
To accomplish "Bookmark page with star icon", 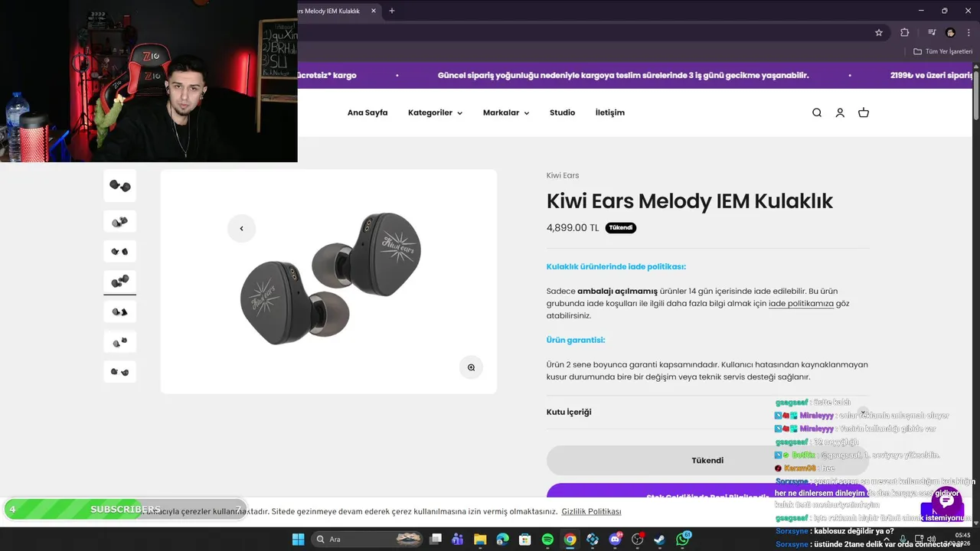I will pos(879,32).
